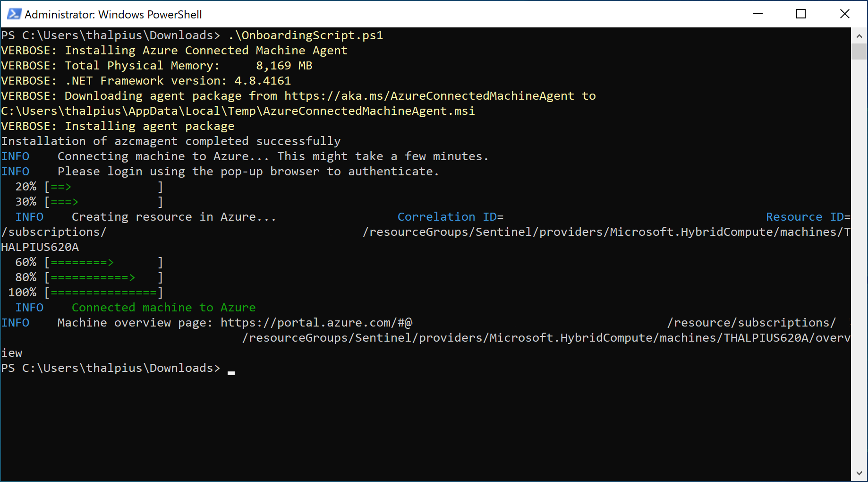868x482 pixels.
Task: Click the 20% progress bar line
Action: (104, 187)
